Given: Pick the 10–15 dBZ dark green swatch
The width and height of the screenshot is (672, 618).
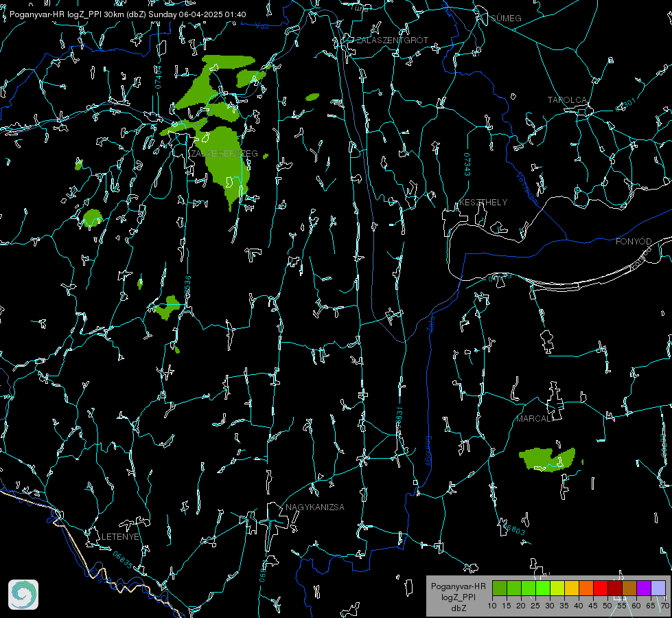Looking at the screenshot, I should pyautogui.click(x=500, y=588).
